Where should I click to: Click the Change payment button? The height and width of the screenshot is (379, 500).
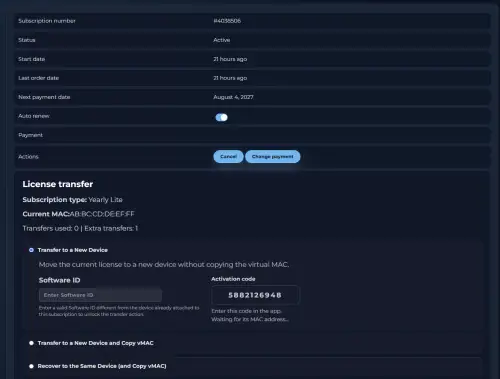pyautogui.click(x=273, y=157)
